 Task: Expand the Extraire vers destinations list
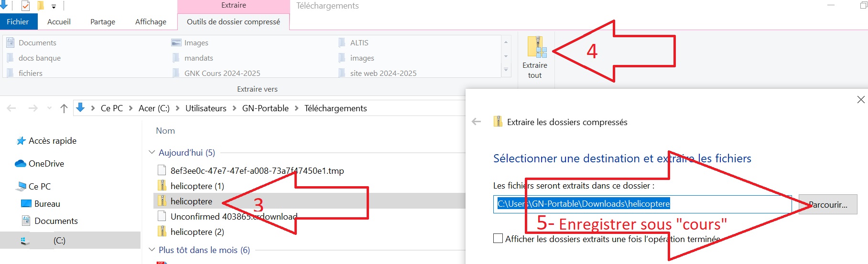[506, 71]
